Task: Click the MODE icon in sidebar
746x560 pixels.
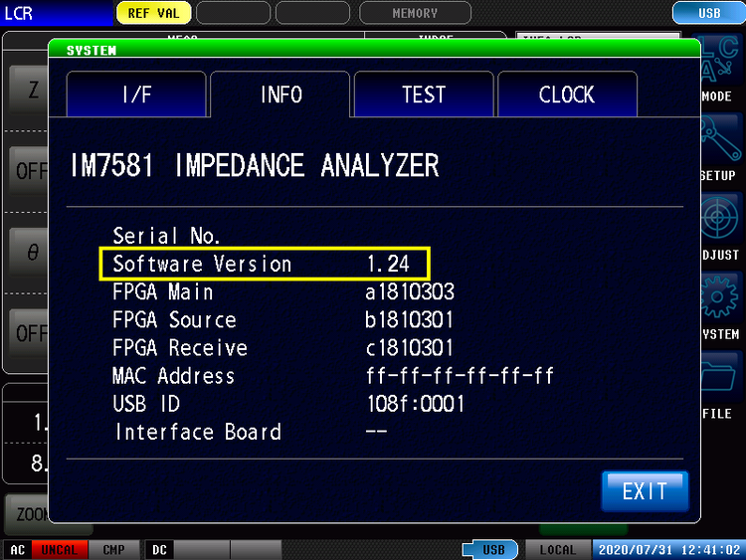Action: [x=721, y=69]
